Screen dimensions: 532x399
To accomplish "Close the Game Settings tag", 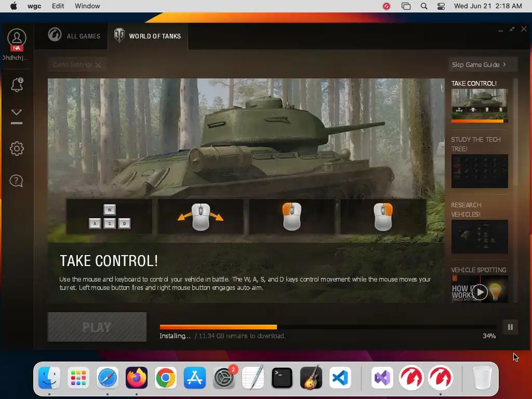I will (x=98, y=65).
